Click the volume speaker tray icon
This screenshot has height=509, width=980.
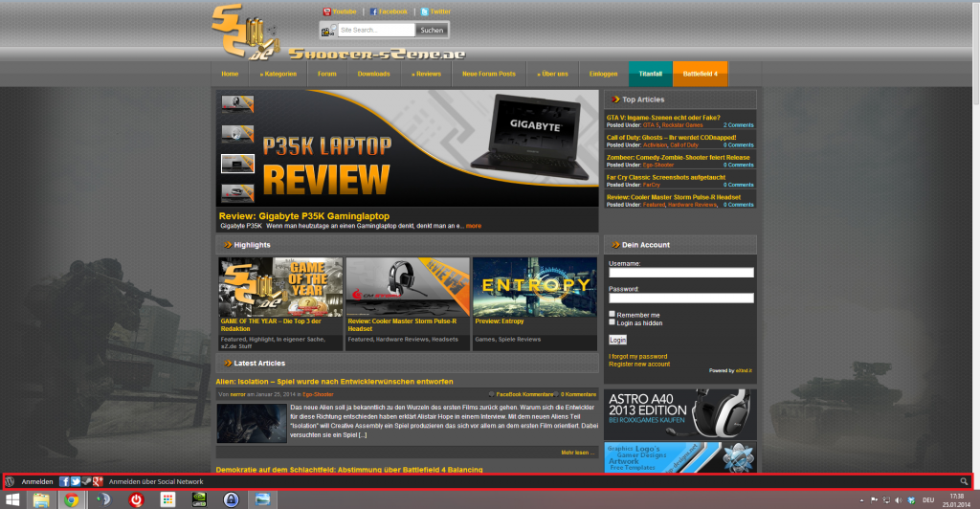coord(898,500)
